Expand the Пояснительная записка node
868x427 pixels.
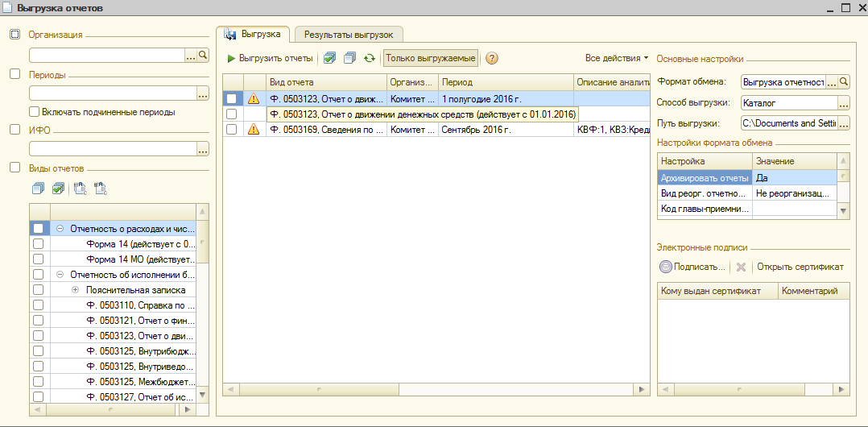click(76, 290)
